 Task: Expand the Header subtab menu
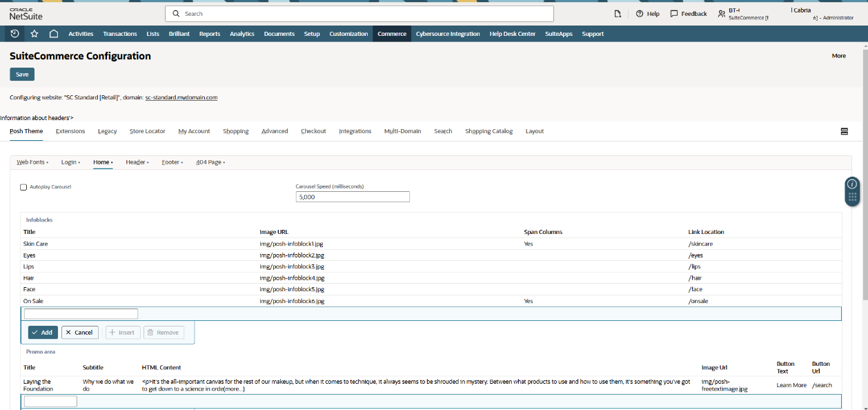coord(137,162)
